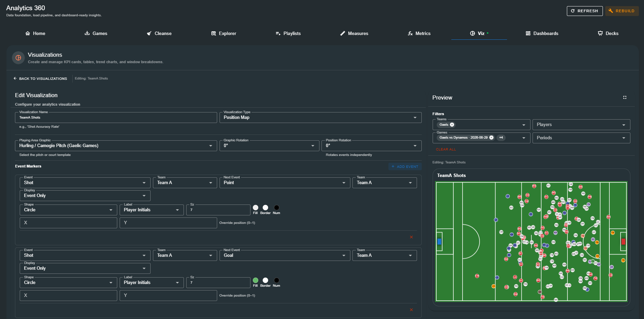This screenshot has height=319, width=644.
Task: Click the Decks presentation icon
Action: pyautogui.click(x=600, y=33)
